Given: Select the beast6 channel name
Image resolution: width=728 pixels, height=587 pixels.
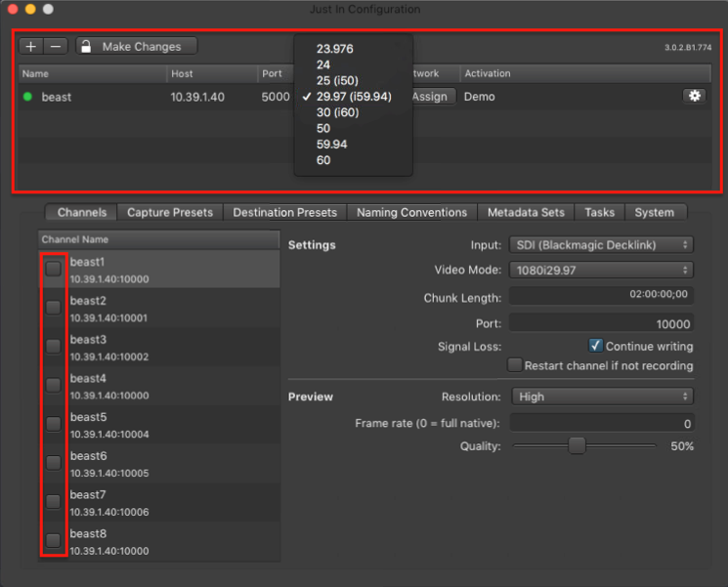Looking at the screenshot, I should [x=88, y=456].
